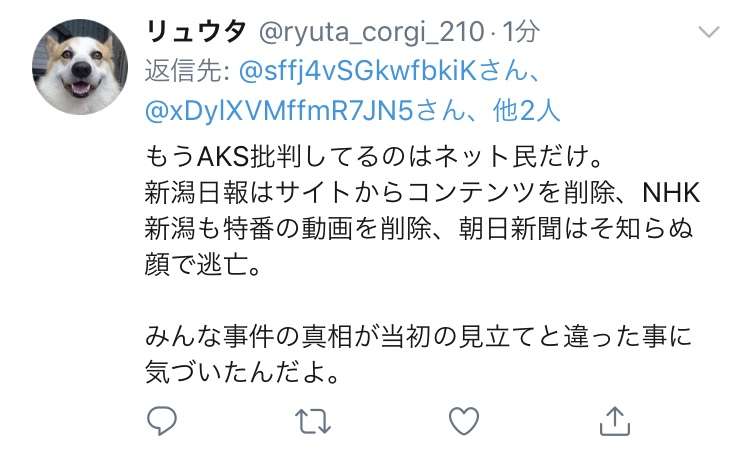Click the last line 気づいたんだよ
Image resolution: width=750 pixels, height=449 pixels.
[242, 372]
